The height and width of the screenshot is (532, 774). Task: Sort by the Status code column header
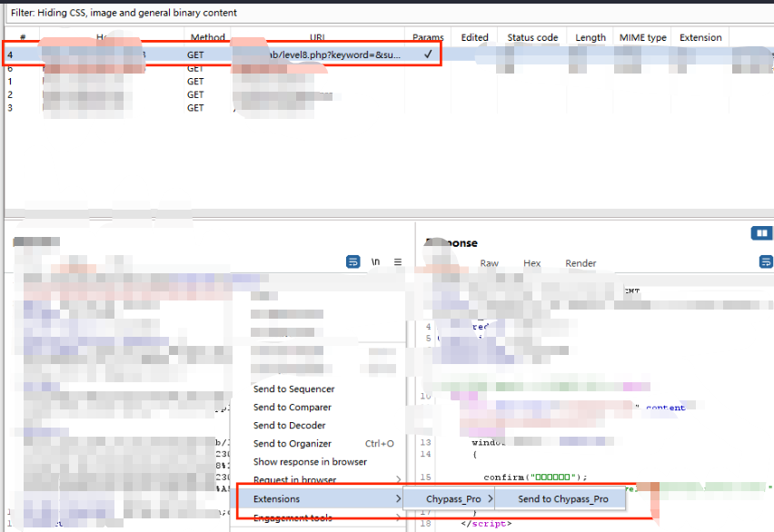pyautogui.click(x=532, y=37)
